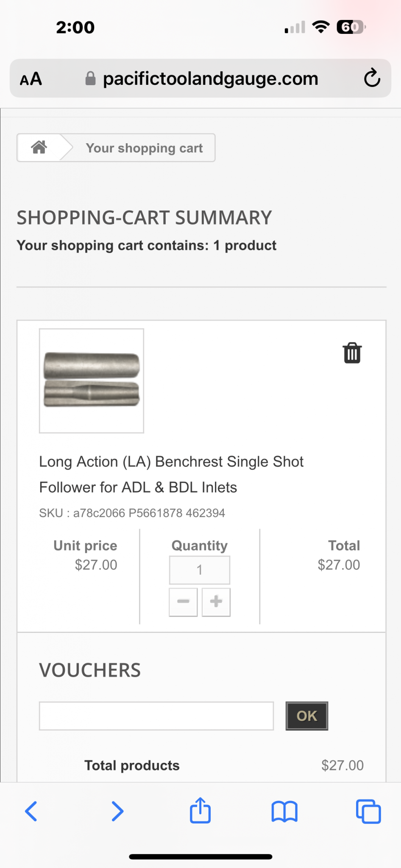Tap the follower product thumbnail image
Image resolution: width=401 pixels, height=868 pixels.
92,381
